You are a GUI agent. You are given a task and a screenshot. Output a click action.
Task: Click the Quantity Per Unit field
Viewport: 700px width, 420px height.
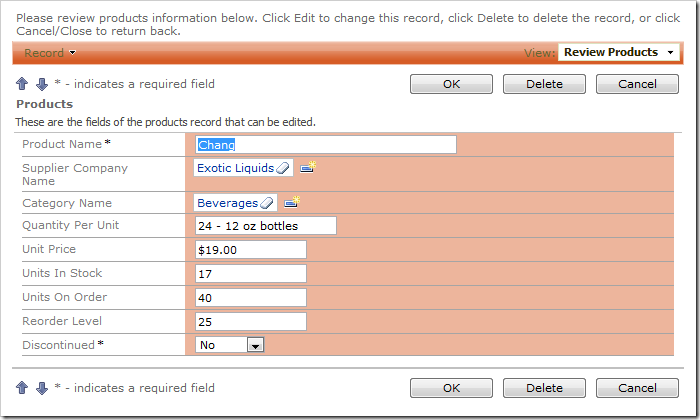coord(266,226)
